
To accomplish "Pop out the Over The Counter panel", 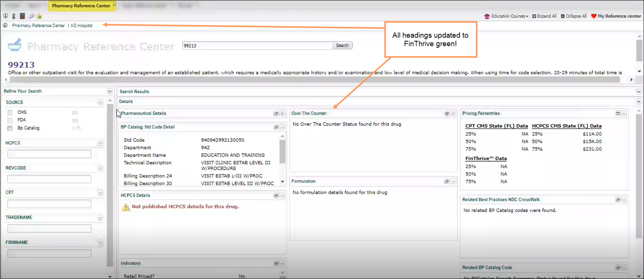I will point(447,114).
